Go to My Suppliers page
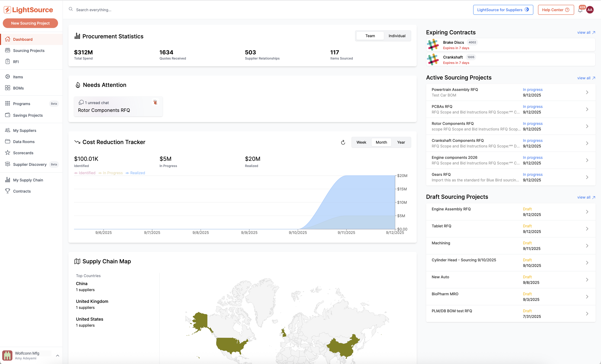 (24, 130)
